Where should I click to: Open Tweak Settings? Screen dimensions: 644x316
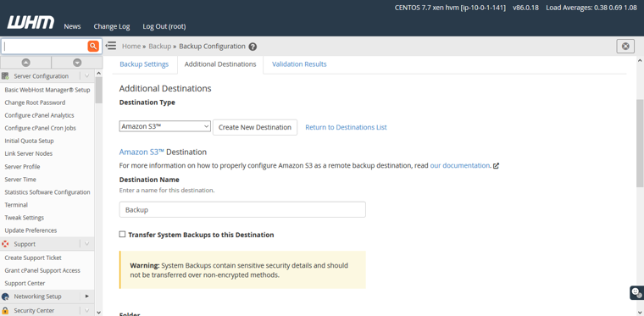coord(25,218)
